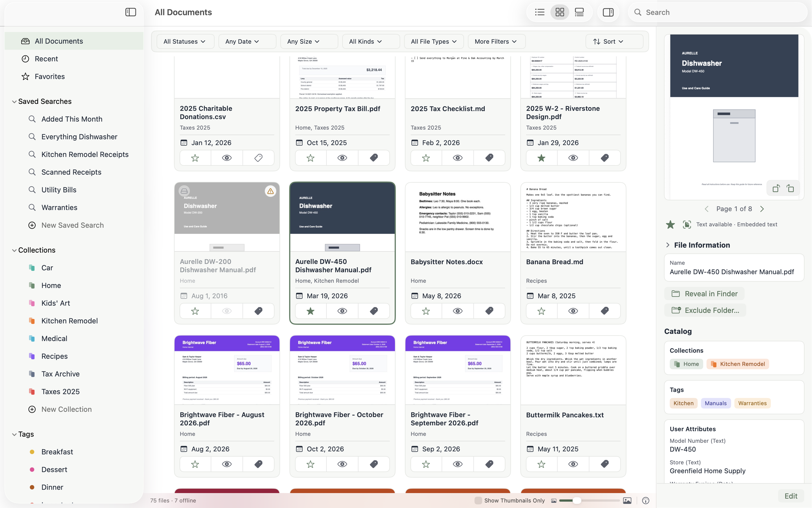Open the Any Date filter dropdown
This screenshot has width=812, height=508.
247,41
